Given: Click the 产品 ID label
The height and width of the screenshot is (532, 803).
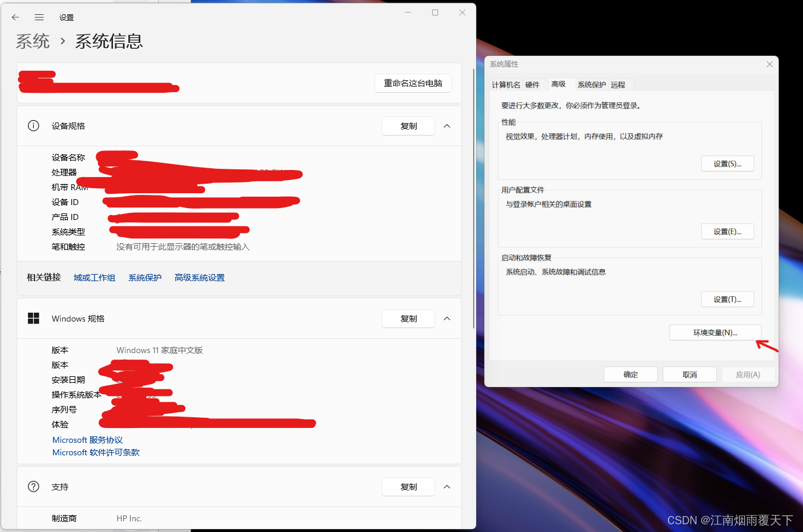Looking at the screenshot, I should click(x=65, y=217).
